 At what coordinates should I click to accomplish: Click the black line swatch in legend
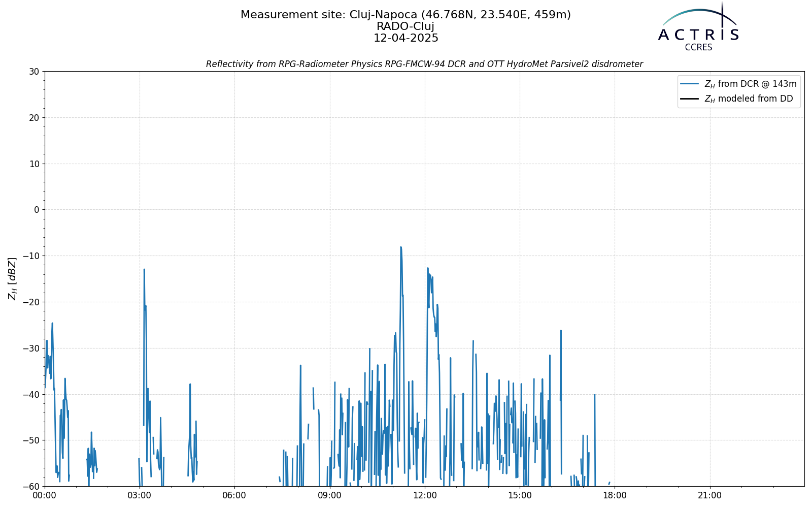[x=690, y=99]
